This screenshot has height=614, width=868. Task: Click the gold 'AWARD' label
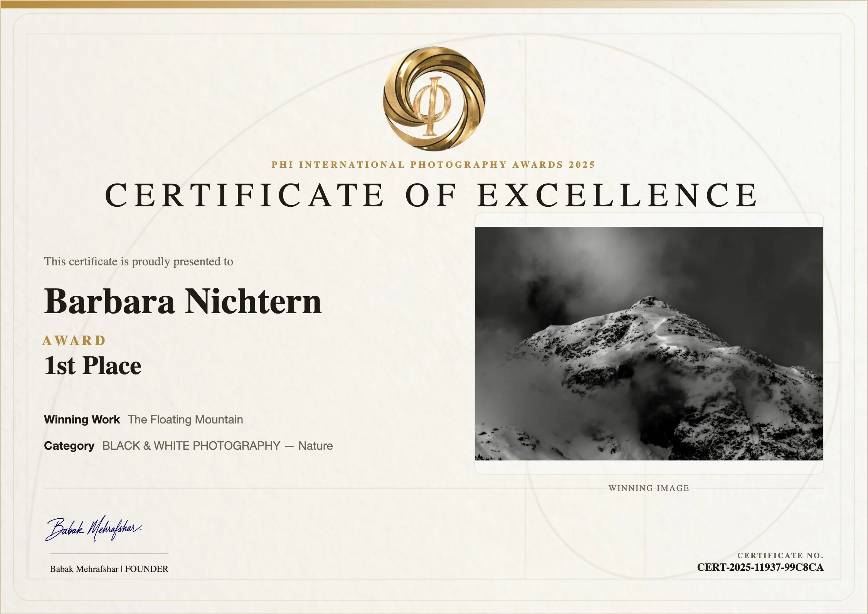coord(74,341)
